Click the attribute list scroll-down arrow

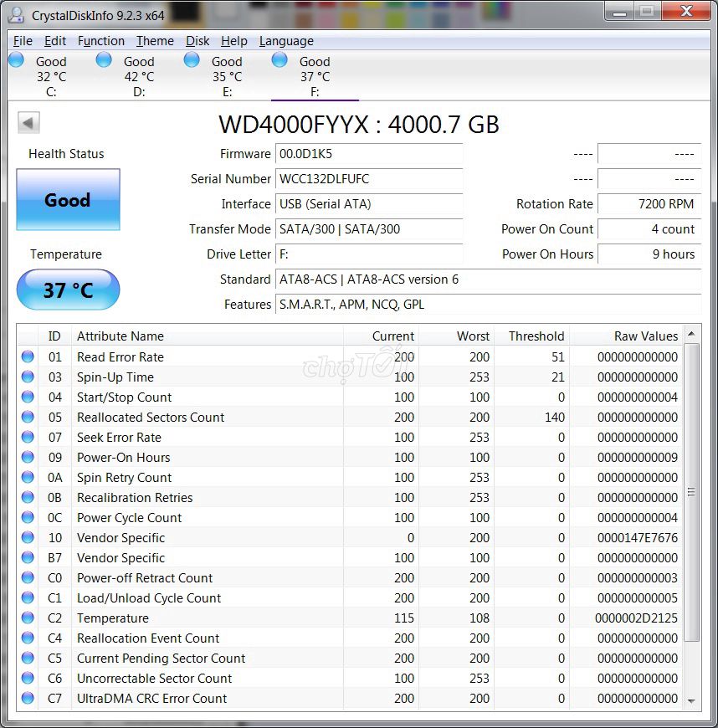point(691,701)
